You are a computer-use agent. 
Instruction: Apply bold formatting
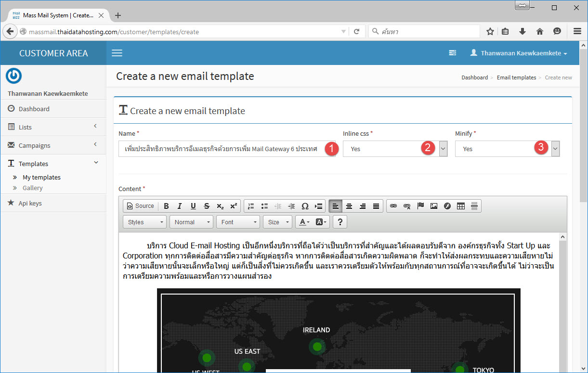[x=166, y=206]
